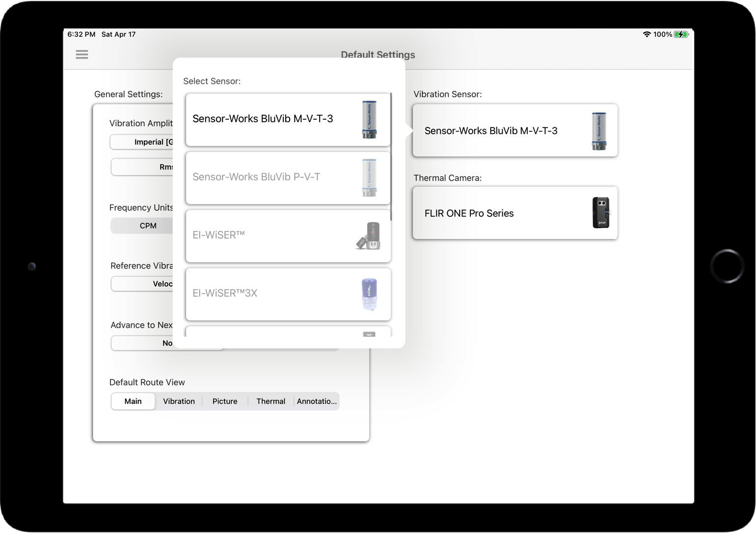Click the "Default Route View" label
Screen dimensions: 756x533
pos(147,382)
